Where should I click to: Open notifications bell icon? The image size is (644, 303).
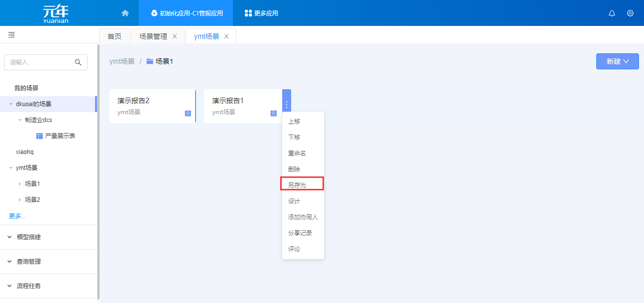pyautogui.click(x=612, y=13)
